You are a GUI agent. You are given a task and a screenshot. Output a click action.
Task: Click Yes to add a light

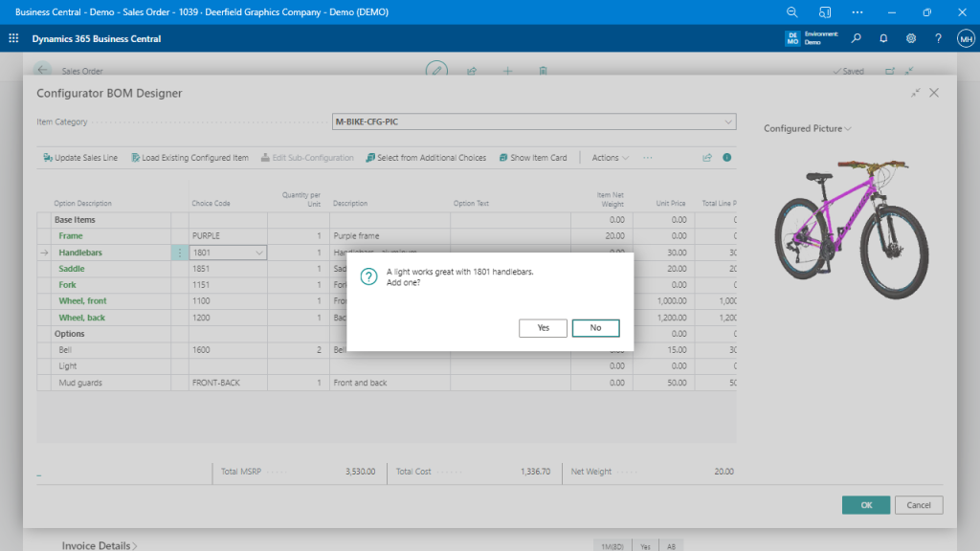[543, 328]
